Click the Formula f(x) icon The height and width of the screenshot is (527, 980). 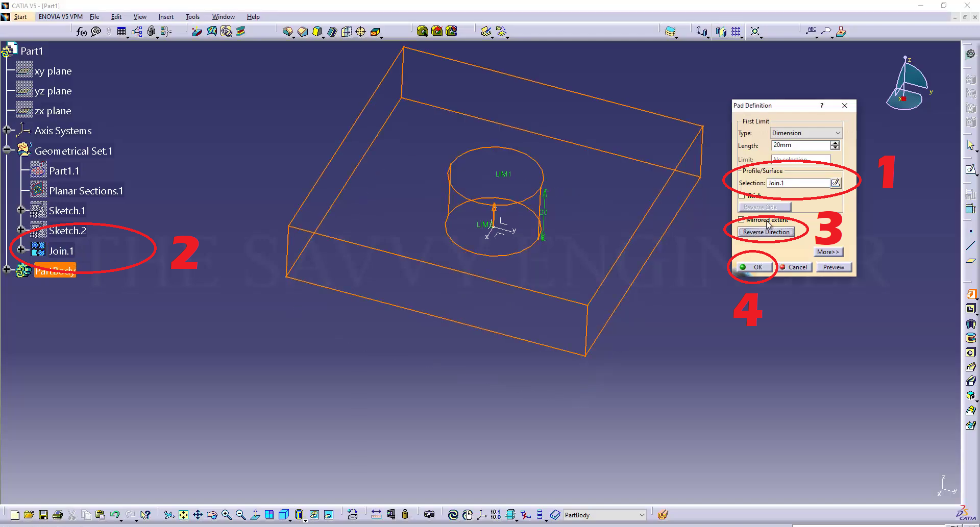pos(81,32)
